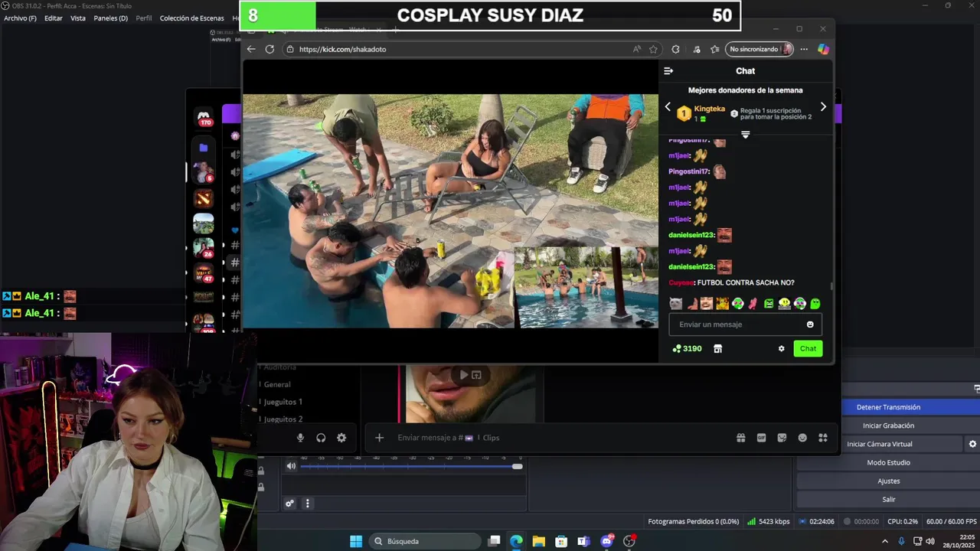Click No sincronizando profile button
The width and height of the screenshot is (980, 551).
pos(759,49)
